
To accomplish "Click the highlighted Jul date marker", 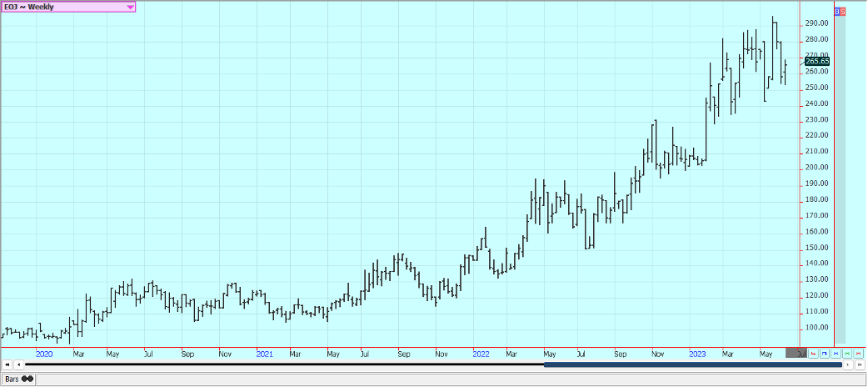I will click(797, 354).
